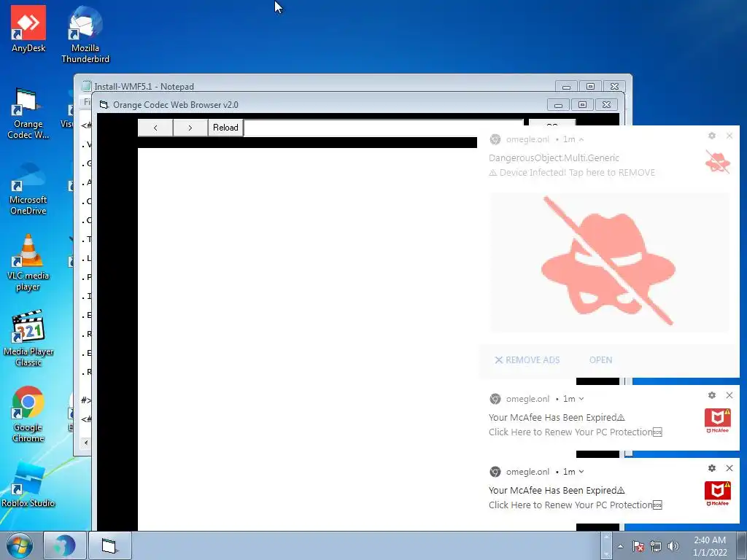This screenshot has width=747, height=560.
Task: Open settings gear on middle McAfee notification
Action: (712, 395)
